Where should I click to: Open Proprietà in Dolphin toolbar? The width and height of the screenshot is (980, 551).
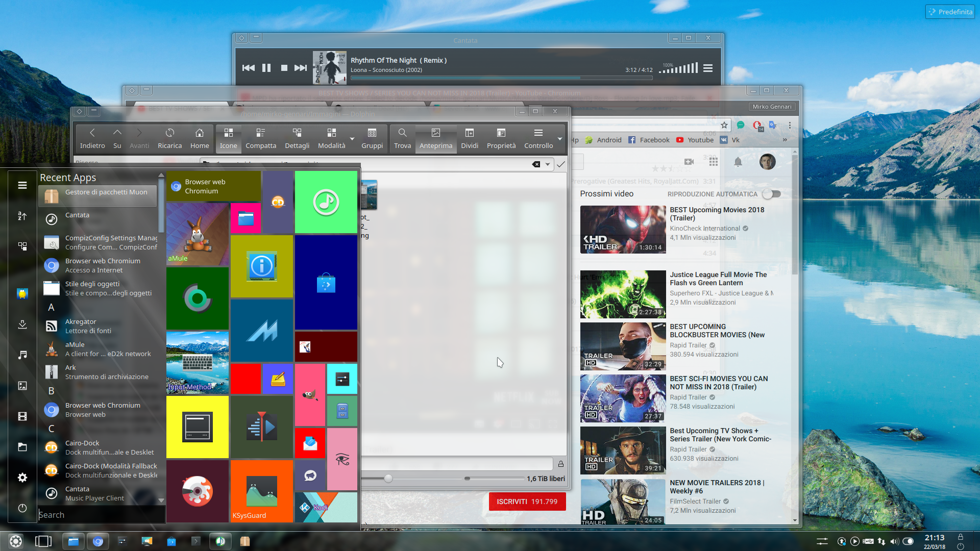501,138
